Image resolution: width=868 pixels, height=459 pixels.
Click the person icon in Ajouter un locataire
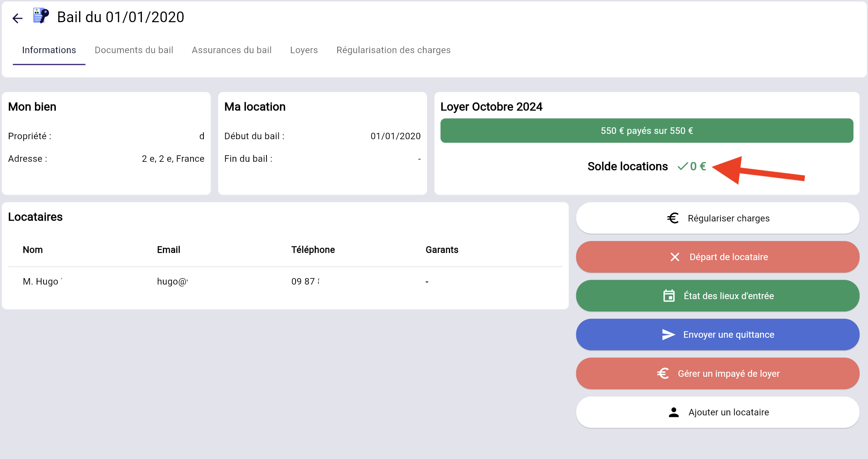click(674, 412)
